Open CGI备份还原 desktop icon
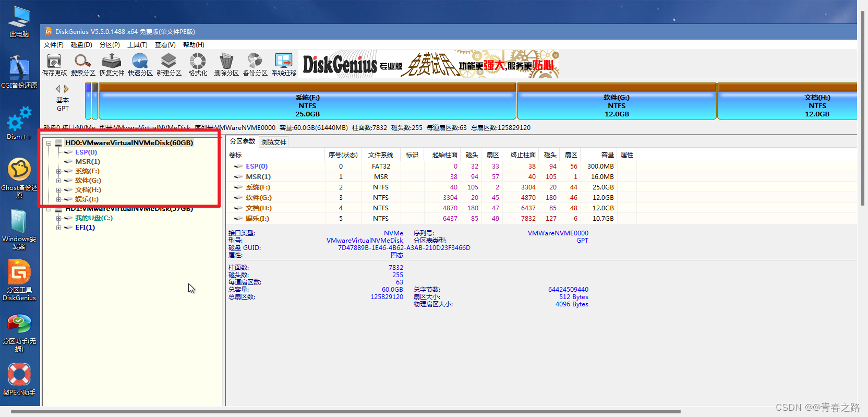The image size is (868, 417). [19, 72]
